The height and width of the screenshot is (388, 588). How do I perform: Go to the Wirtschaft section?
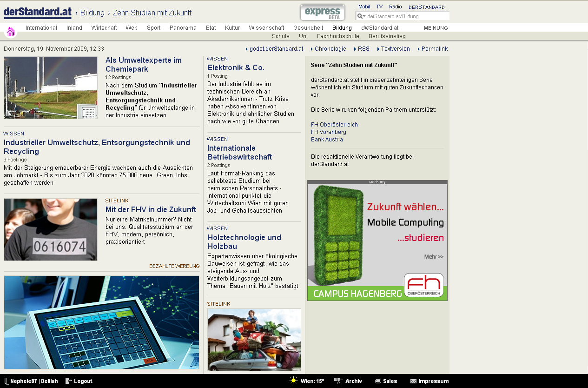(x=104, y=28)
